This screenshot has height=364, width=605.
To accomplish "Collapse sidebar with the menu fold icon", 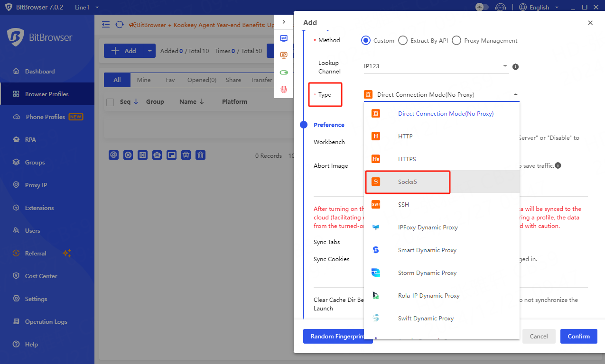I will pos(106,25).
